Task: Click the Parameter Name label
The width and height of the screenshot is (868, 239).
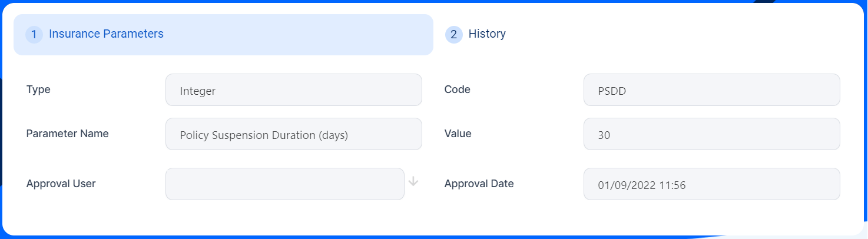Action: click(67, 134)
